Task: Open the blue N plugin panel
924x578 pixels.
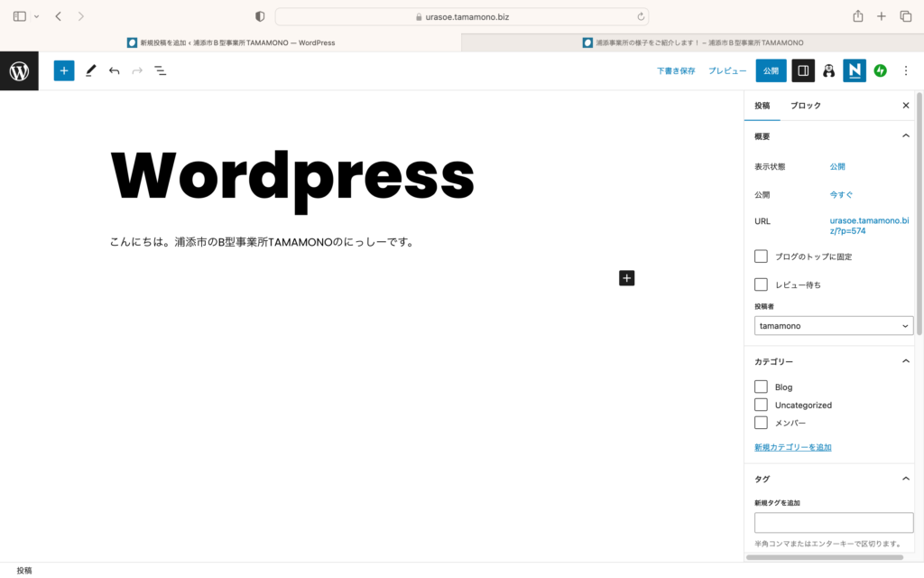Action: point(855,70)
